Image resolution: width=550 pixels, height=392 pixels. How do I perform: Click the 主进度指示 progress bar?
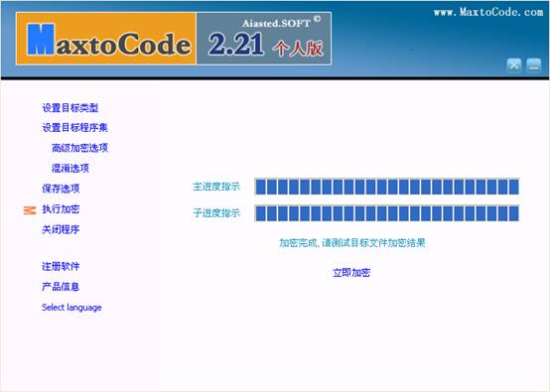386,187
